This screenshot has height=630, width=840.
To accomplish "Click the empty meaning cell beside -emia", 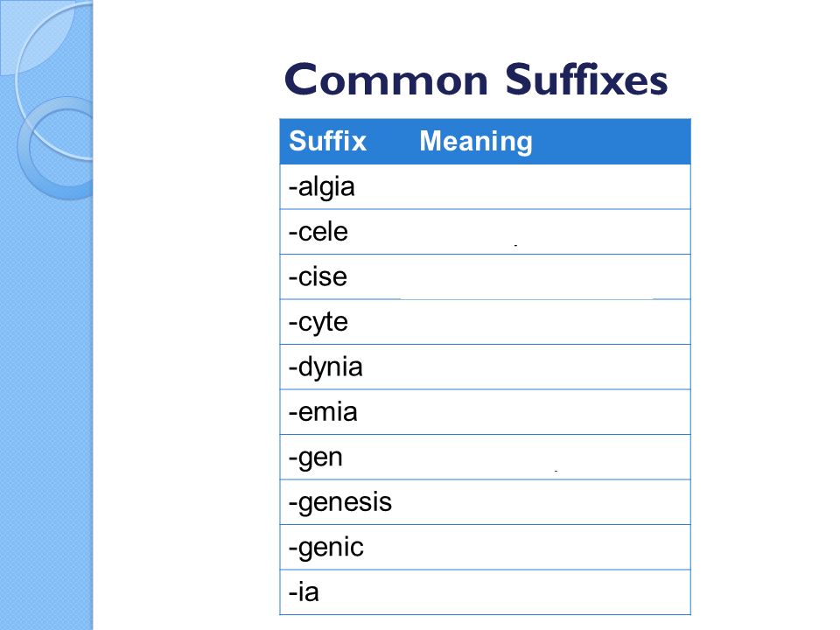I will coord(552,412).
